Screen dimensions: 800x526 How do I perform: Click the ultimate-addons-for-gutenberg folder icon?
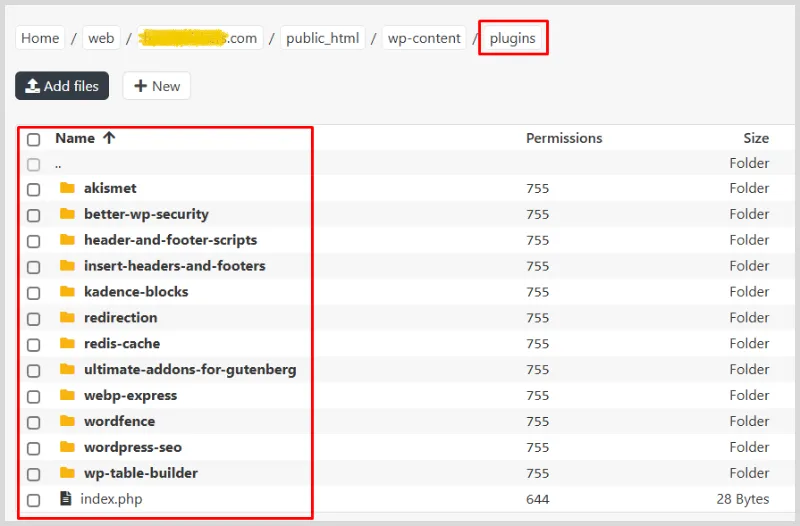67,369
